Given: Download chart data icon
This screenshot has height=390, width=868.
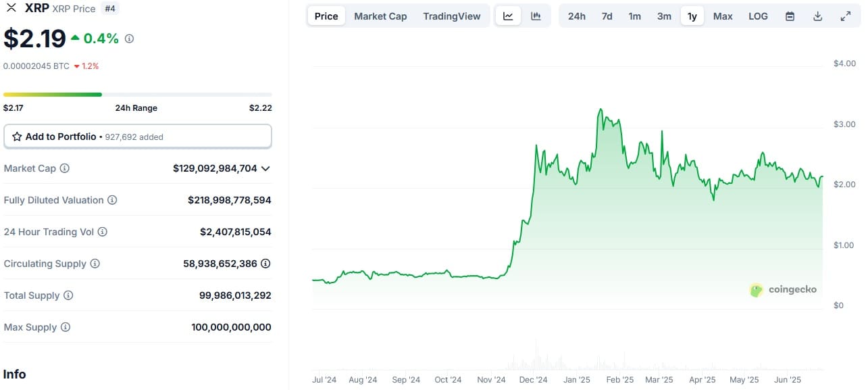Looking at the screenshot, I should [817, 16].
